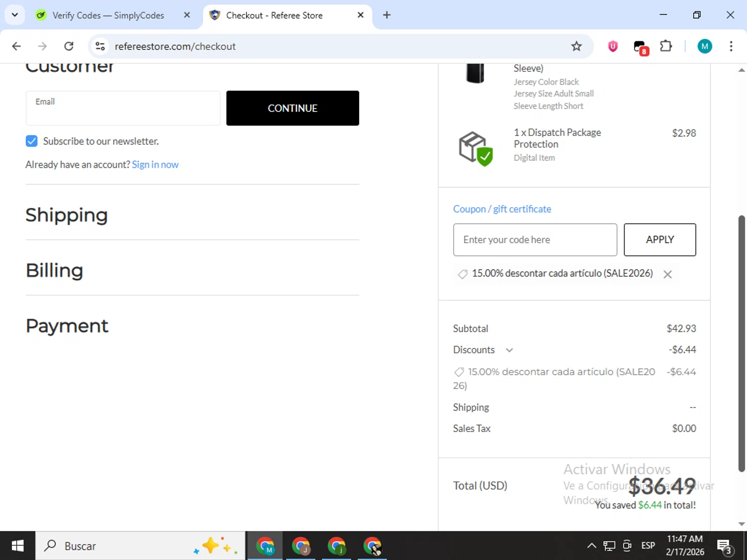Click the You saved $6.44 message
The image size is (747, 560).
point(645,505)
